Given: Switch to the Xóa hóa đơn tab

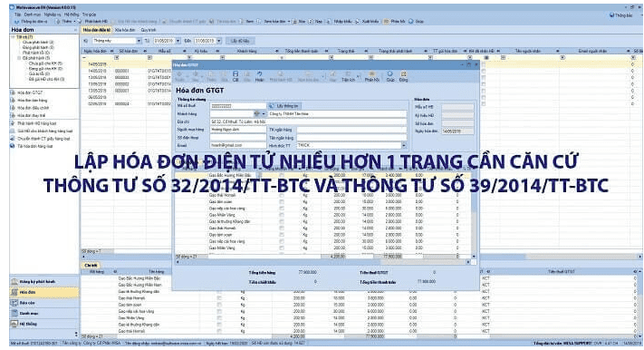Looking at the screenshot, I should click(125, 30).
